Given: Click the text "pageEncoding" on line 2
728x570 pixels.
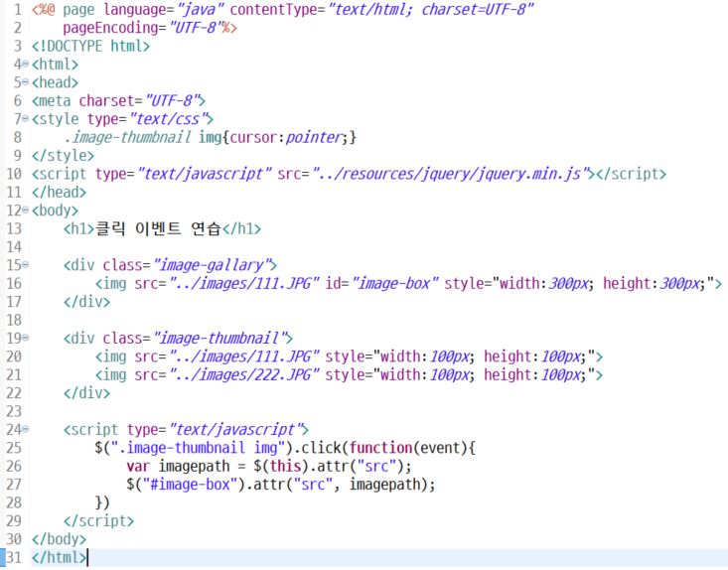Looking at the screenshot, I should pos(110,29).
